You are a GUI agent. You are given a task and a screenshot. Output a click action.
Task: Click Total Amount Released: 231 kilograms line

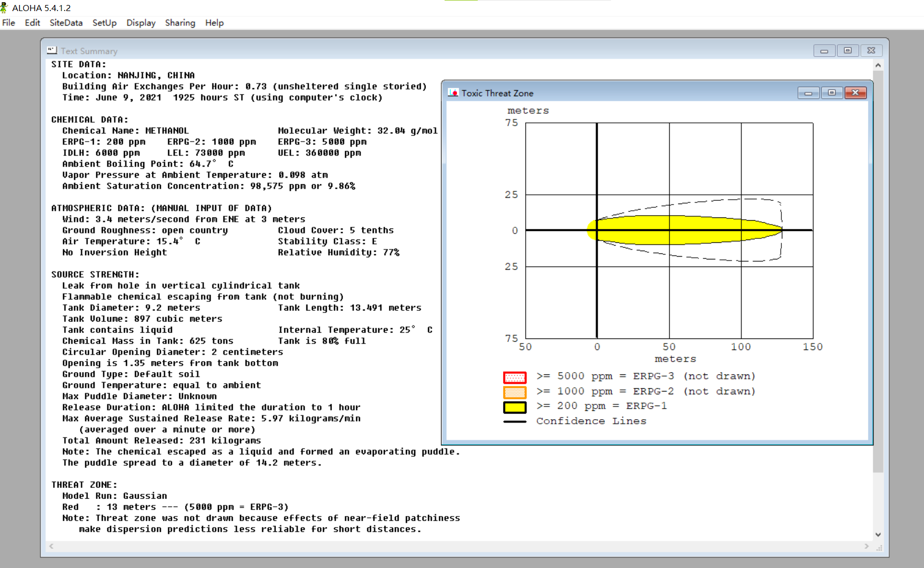pyautogui.click(x=161, y=440)
